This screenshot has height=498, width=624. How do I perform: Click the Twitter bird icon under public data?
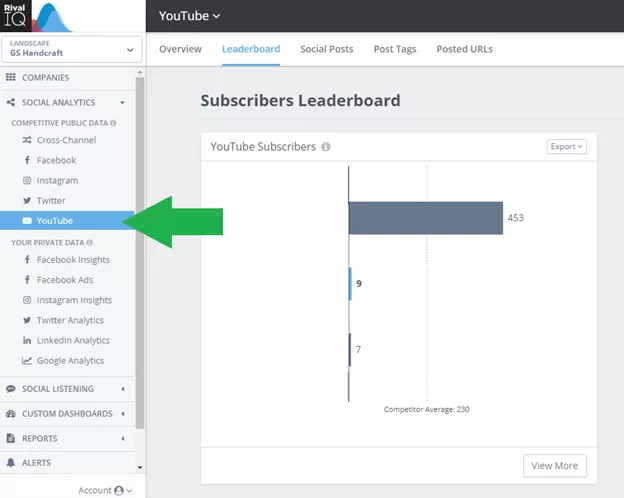[27, 200]
